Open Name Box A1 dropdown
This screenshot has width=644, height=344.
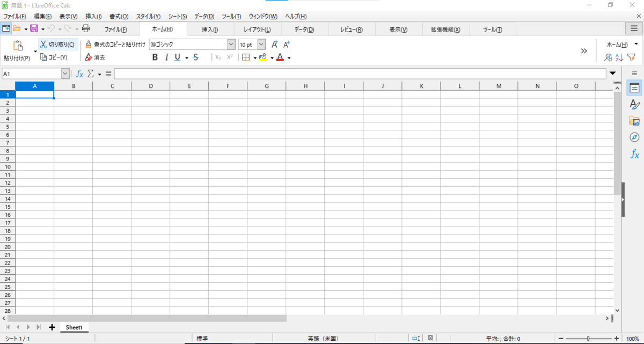(65, 74)
